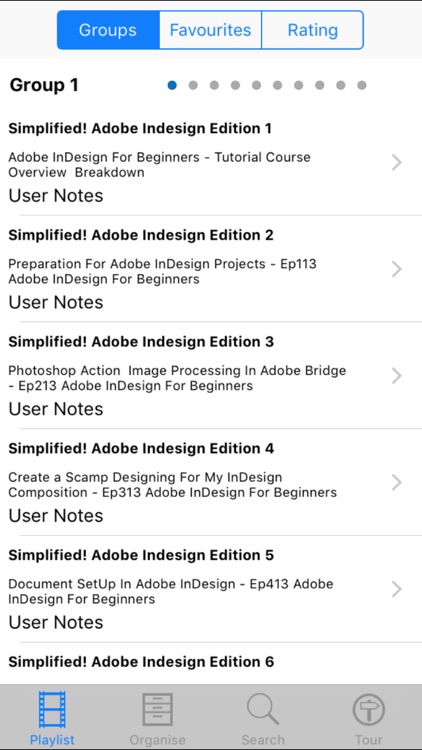Screen dimensions: 422x750
Task: Open Simplified! Adobe Indesign Edition 6 title
Action: click(141, 662)
